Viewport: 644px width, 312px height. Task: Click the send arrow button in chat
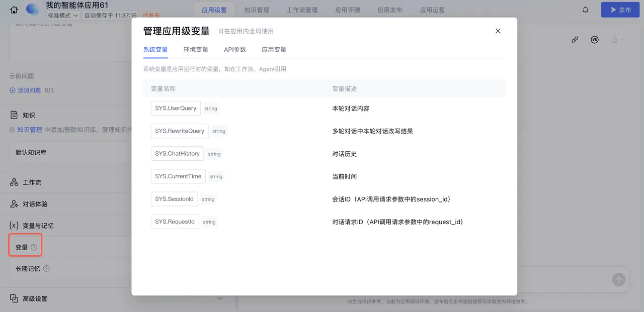[x=618, y=280]
